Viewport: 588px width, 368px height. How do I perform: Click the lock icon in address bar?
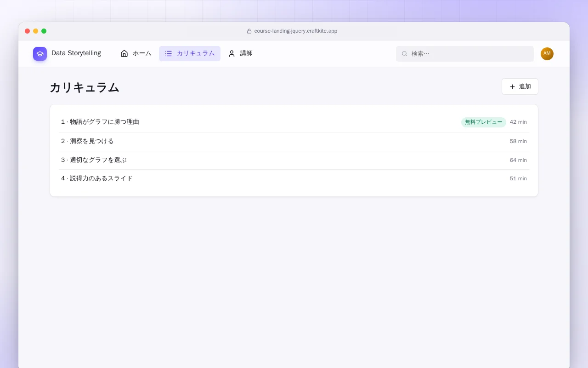click(249, 31)
